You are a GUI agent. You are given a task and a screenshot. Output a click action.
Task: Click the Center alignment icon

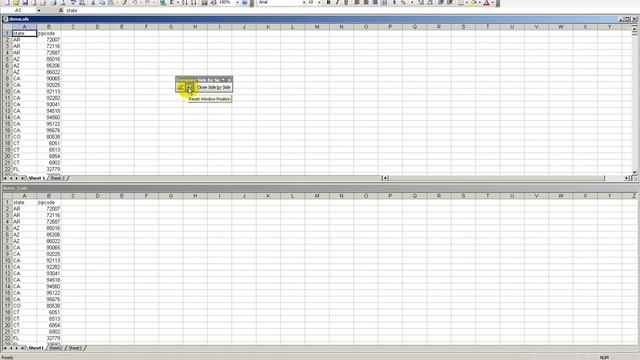[366, 2]
